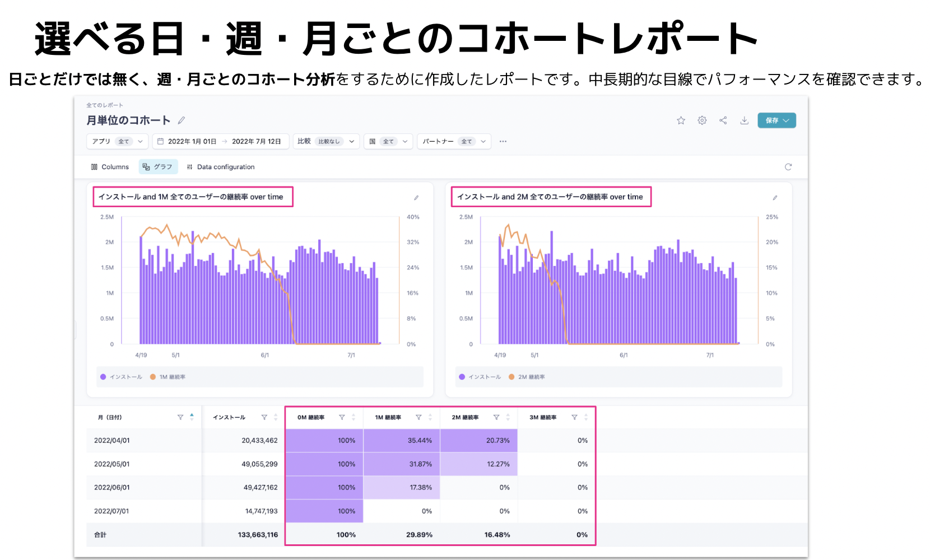
Task: Open the date range picker 2022年 1月 01日
Action: (192, 141)
